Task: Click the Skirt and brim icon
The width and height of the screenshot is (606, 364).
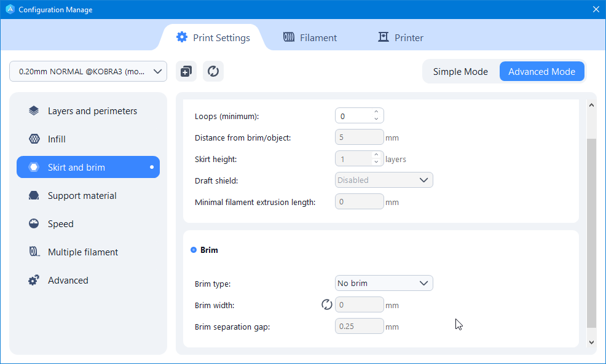Action: pyautogui.click(x=34, y=167)
